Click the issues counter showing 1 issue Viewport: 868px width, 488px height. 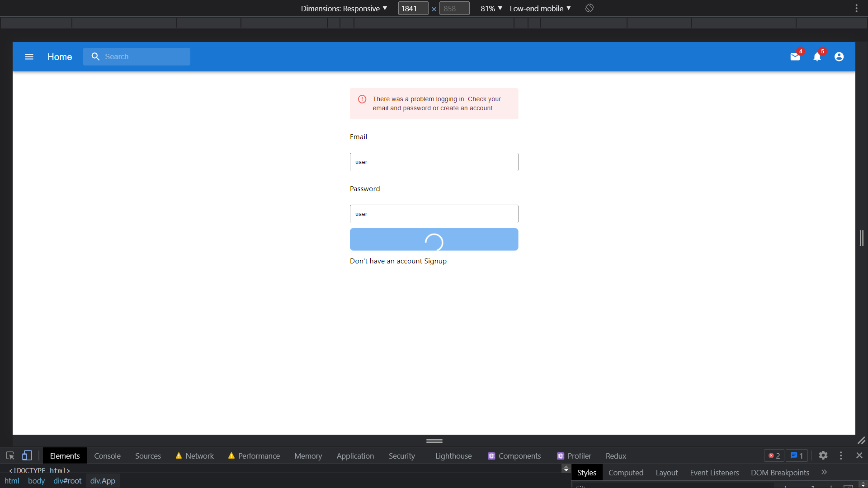tap(797, 455)
